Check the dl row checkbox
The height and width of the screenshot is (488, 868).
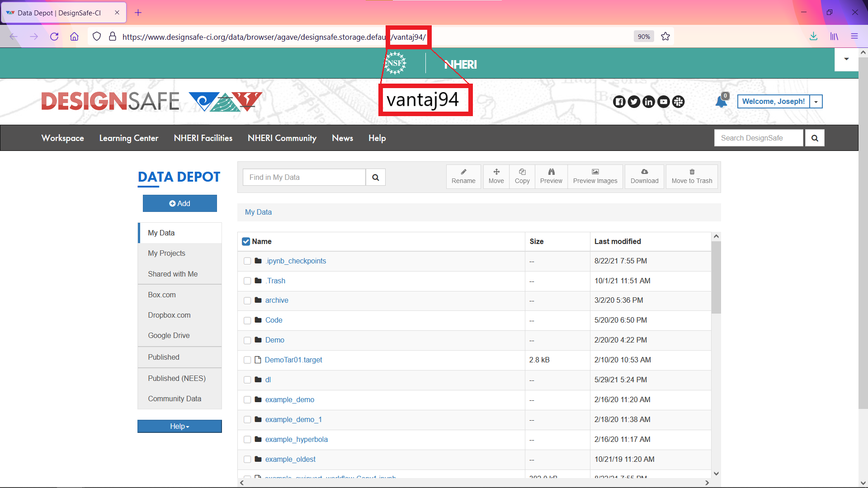247,380
